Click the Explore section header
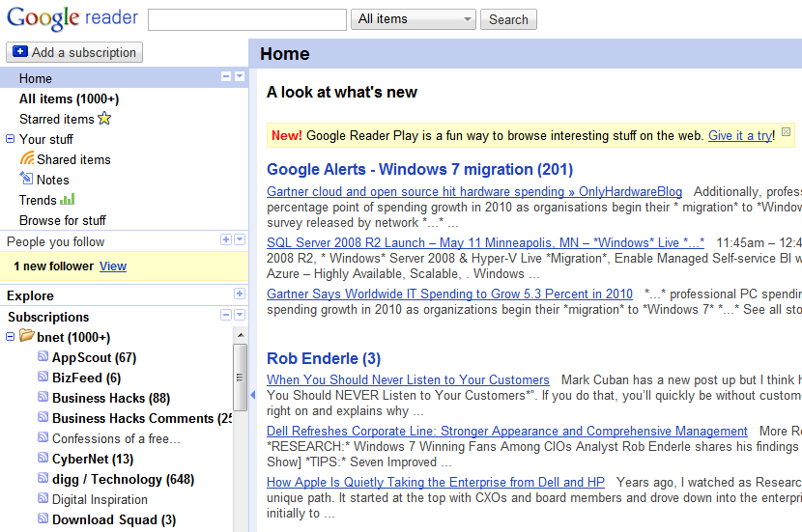 click(x=30, y=295)
